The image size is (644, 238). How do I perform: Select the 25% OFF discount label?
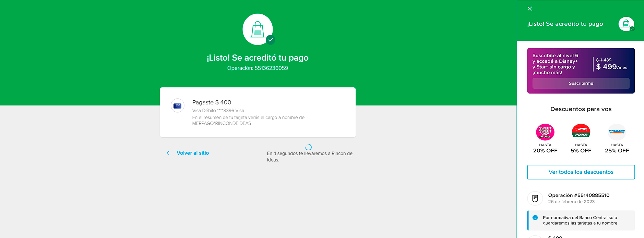click(x=617, y=151)
